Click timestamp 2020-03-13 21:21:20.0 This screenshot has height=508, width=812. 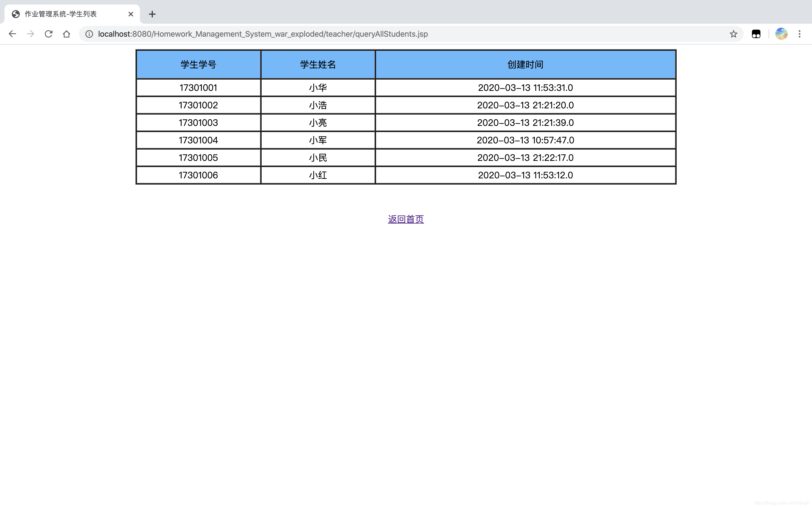tap(525, 105)
